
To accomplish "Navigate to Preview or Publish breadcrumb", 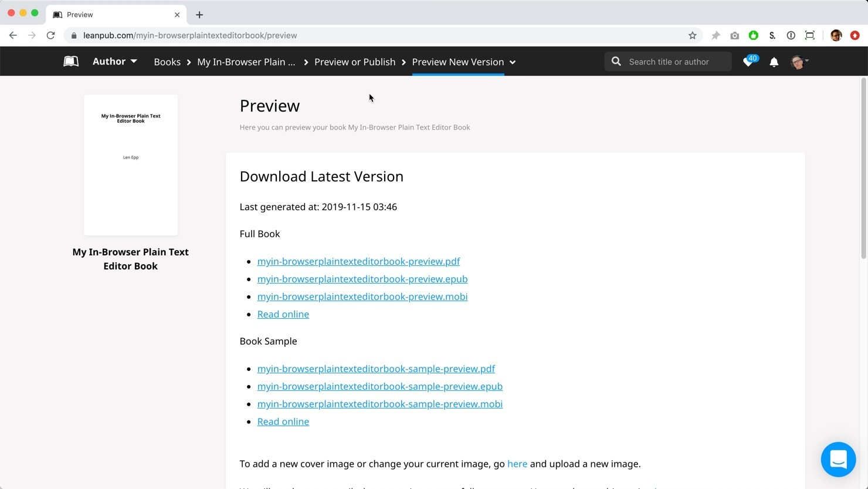I will click(x=355, y=62).
